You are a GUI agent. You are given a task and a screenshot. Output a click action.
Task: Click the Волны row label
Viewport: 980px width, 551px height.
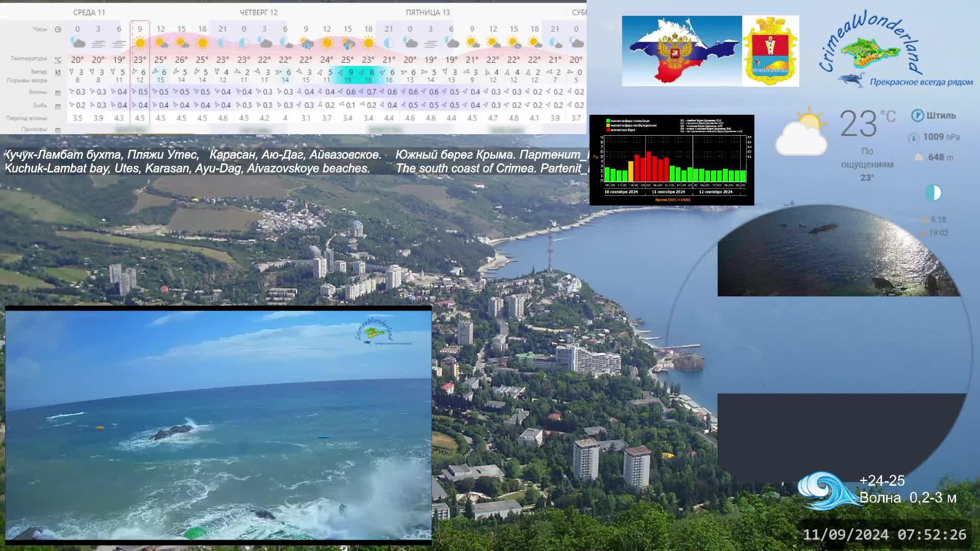click(x=38, y=92)
